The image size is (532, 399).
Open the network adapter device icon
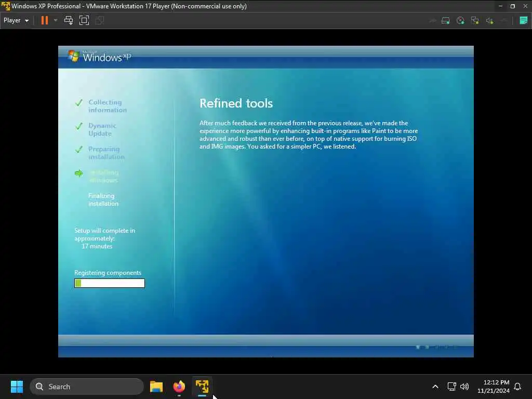click(x=475, y=21)
